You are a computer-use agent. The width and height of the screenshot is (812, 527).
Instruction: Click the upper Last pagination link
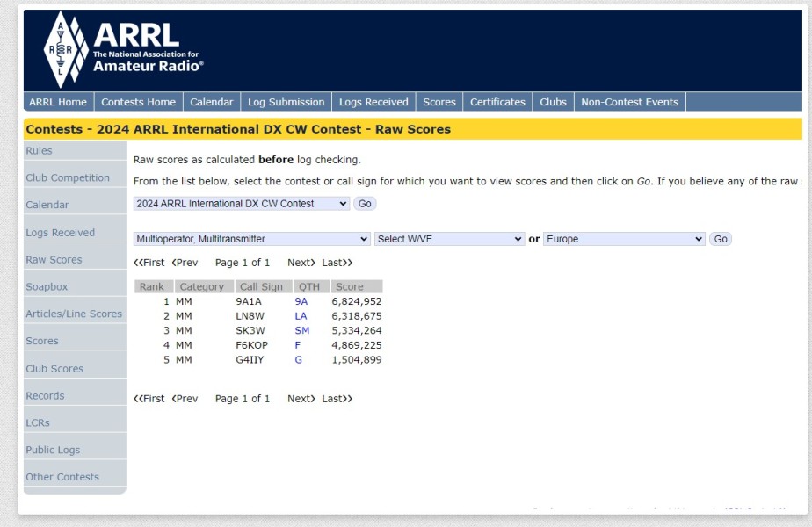point(337,263)
